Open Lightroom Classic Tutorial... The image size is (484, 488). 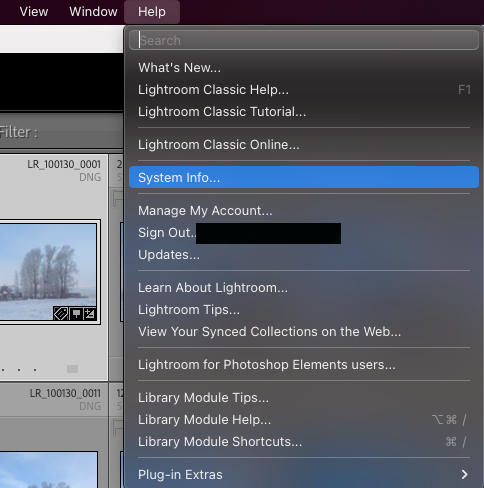coord(304,112)
